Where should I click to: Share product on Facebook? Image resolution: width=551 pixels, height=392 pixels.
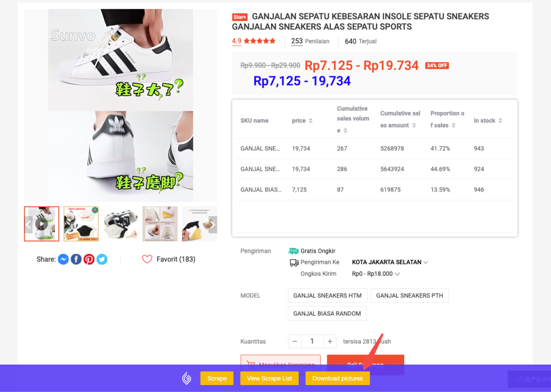point(76,259)
